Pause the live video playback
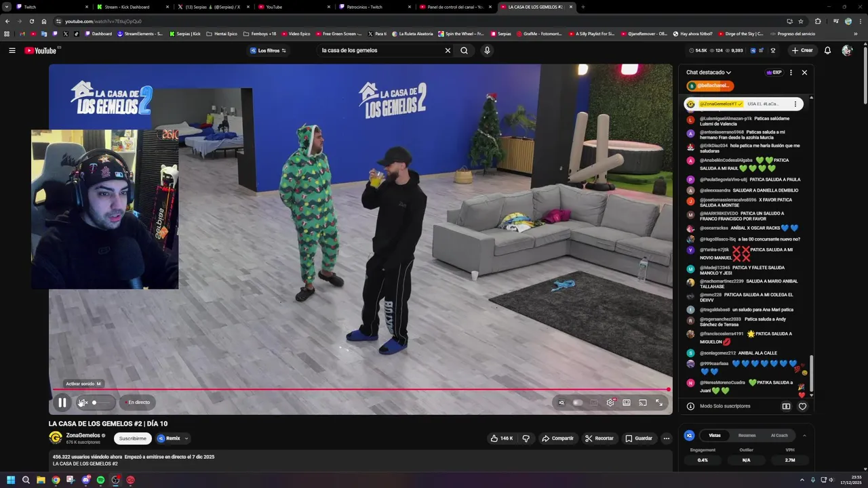Screen dimensions: 868x488 pyautogui.click(x=62, y=403)
